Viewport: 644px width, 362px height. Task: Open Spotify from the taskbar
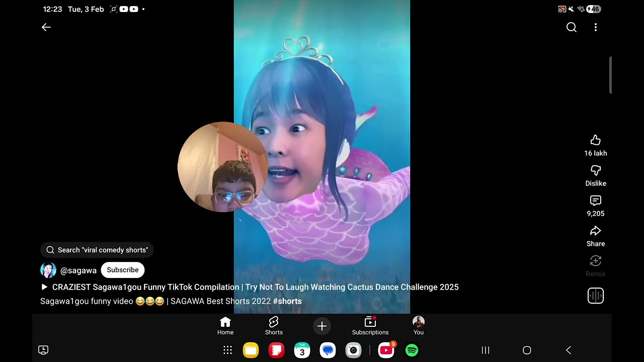tap(412, 350)
